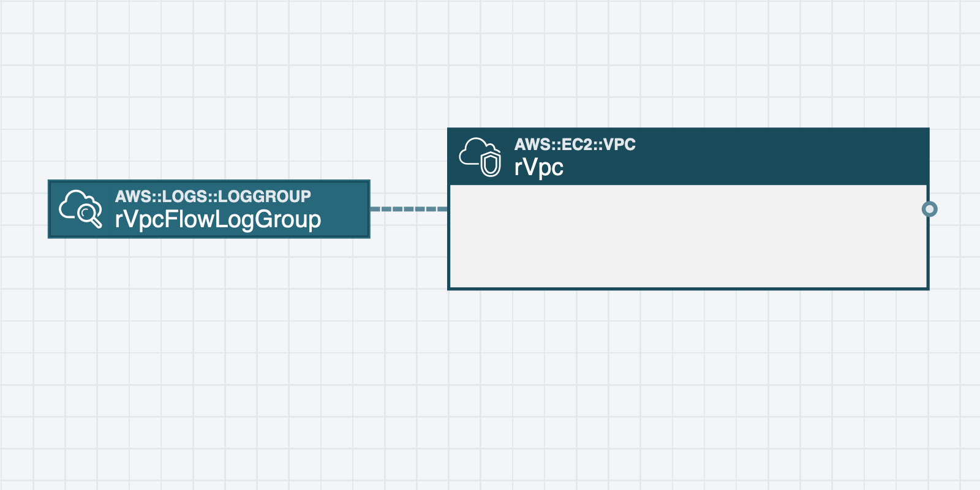Image resolution: width=980 pixels, height=490 pixels.
Task: Select the AWS::LOGS::LOGGROUP type label
Action: coord(213,196)
